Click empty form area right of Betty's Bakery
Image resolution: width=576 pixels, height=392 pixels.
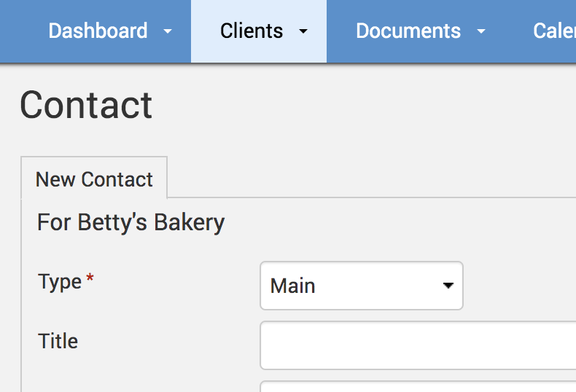401,222
